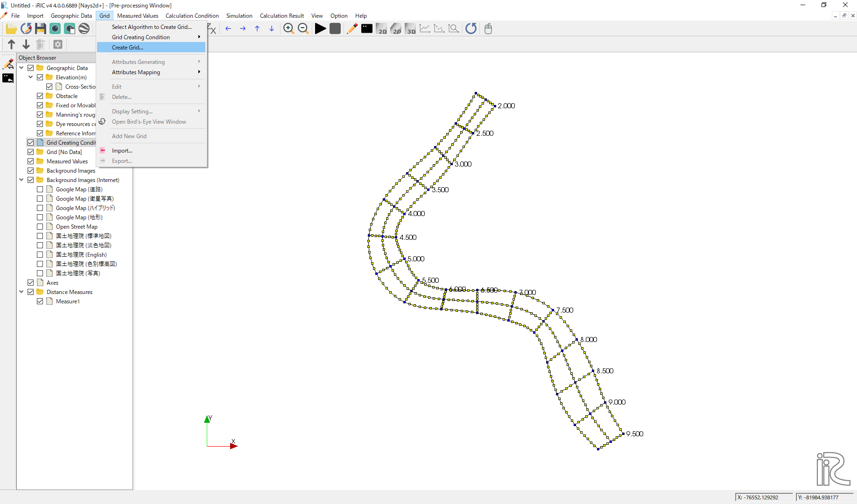Move view down with the down arrow
The height and width of the screenshot is (504, 857).
(x=272, y=29)
